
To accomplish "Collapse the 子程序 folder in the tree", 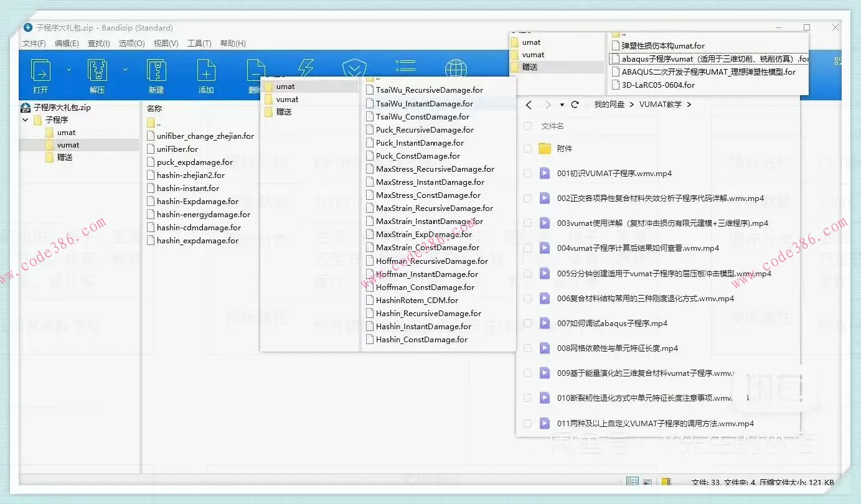I will click(26, 120).
